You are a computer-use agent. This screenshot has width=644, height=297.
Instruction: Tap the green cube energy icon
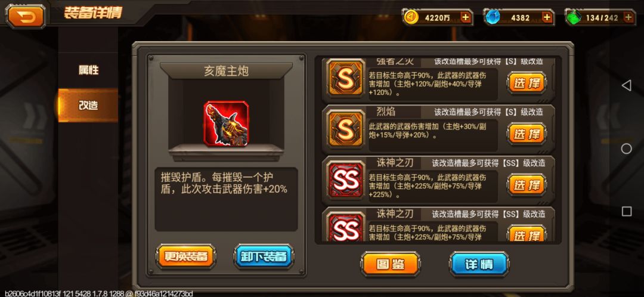point(573,18)
